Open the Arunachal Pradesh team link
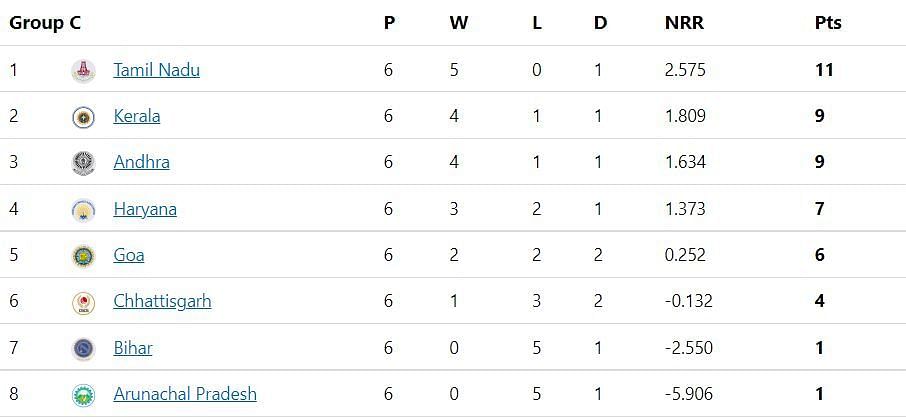Viewport: 906px width, 417px height. click(185, 394)
